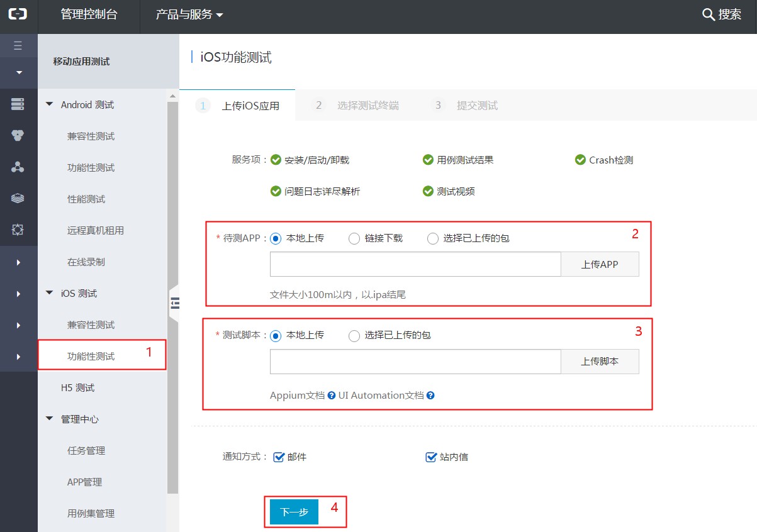Toggle the hamburger menu icon in left rail
The width and height of the screenshot is (757, 532).
click(x=18, y=45)
